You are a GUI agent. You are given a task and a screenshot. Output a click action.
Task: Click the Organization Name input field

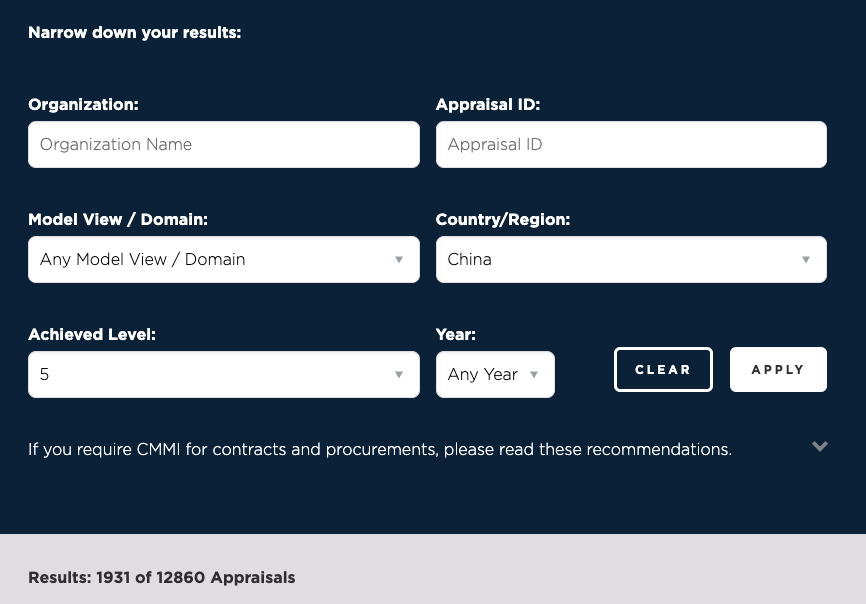click(x=223, y=145)
